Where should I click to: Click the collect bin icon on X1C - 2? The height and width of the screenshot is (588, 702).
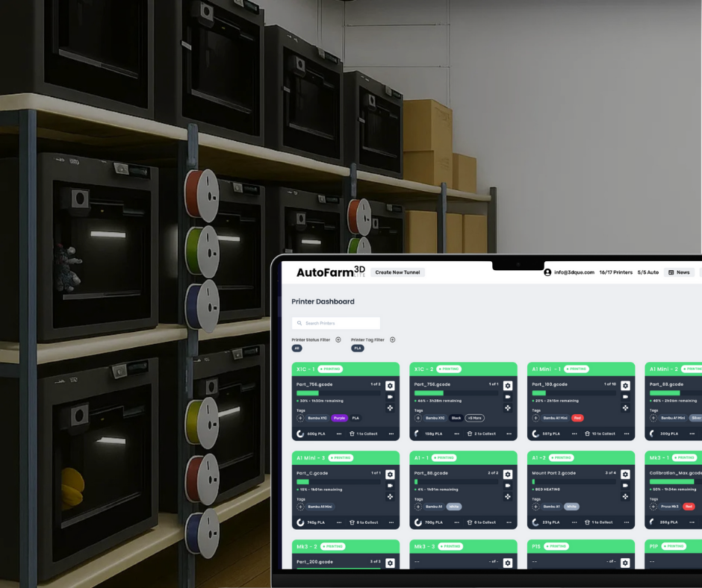coord(470,434)
